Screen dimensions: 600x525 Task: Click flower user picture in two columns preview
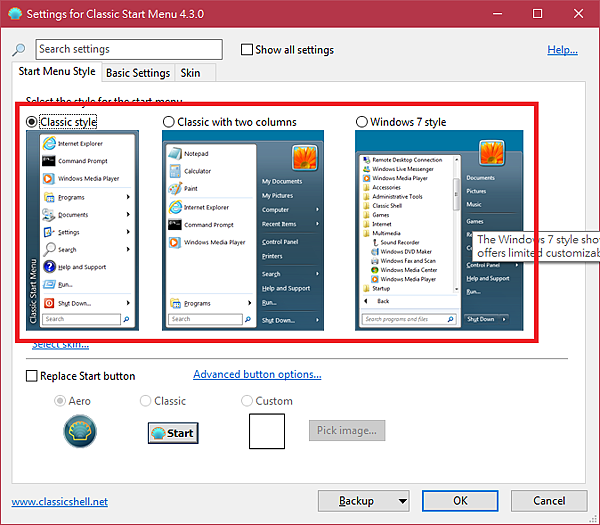pyautogui.click(x=305, y=157)
